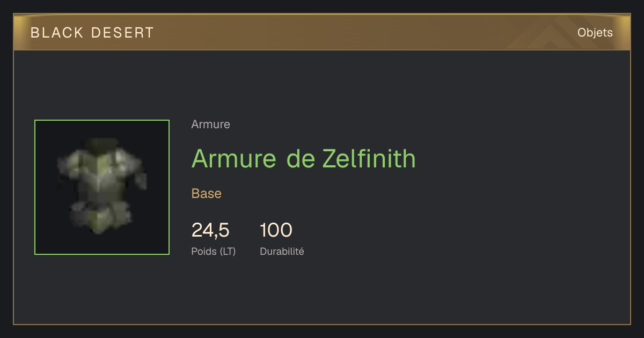Image resolution: width=644 pixels, height=338 pixels.
Task: Click the gold header banner bar
Action: tap(322, 32)
